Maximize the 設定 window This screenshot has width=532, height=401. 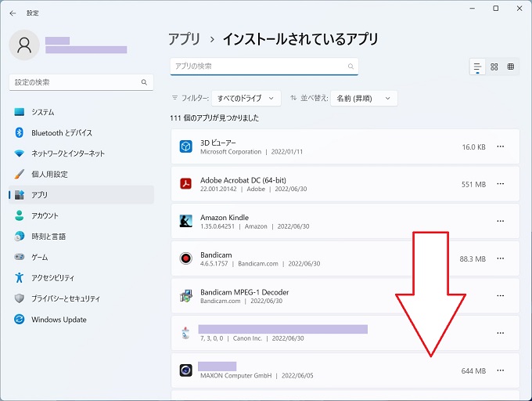[496, 9]
